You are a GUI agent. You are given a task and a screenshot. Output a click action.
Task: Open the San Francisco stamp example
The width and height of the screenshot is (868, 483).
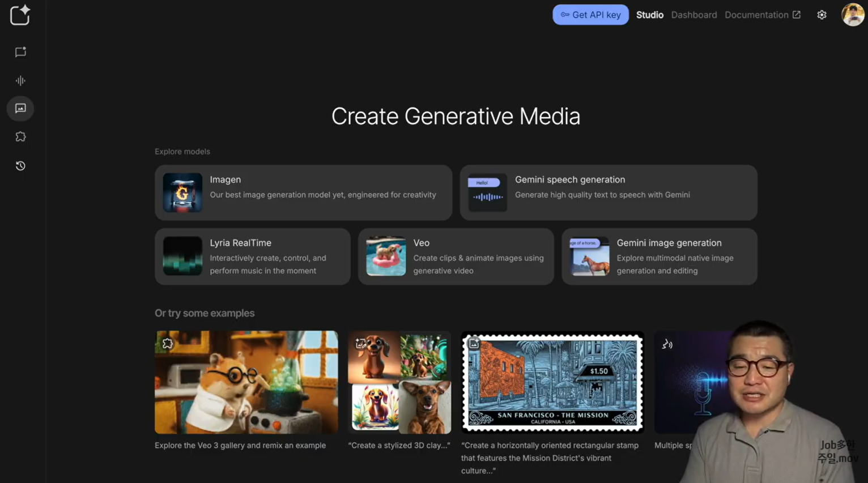click(552, 382)
